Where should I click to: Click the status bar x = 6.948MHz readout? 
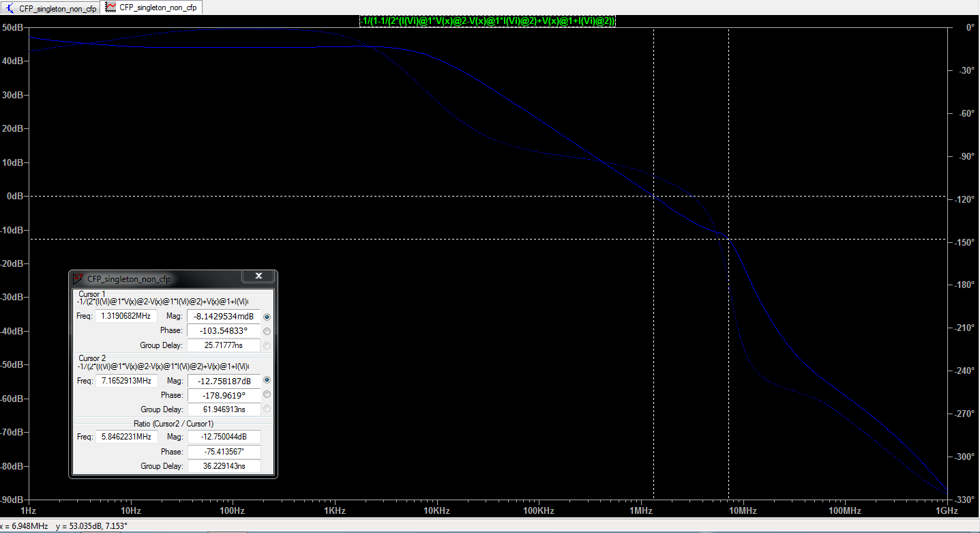tap(25, 526)
